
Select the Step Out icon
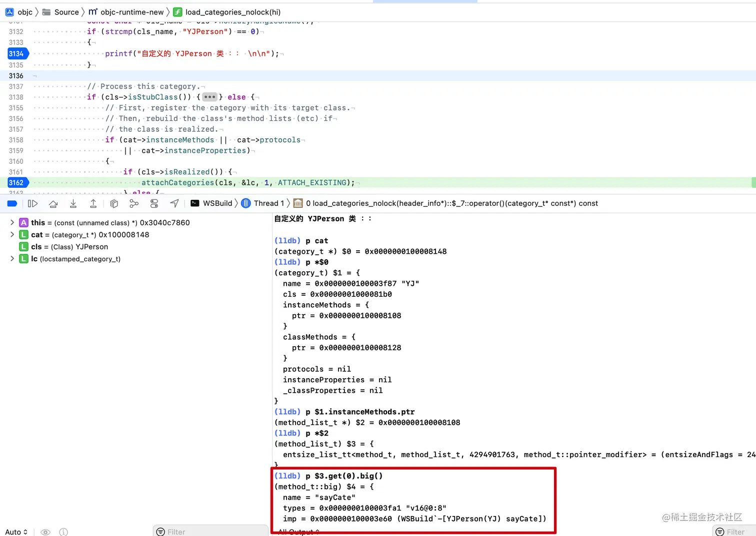(93, 203)
